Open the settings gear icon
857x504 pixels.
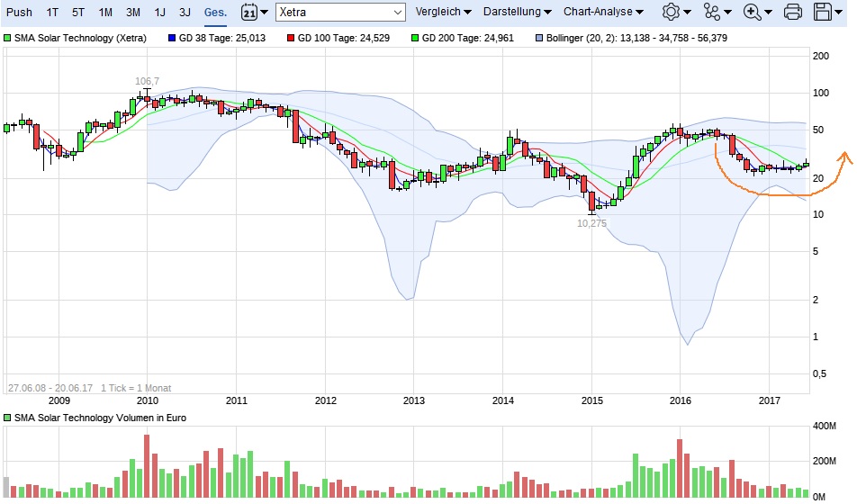671,12
